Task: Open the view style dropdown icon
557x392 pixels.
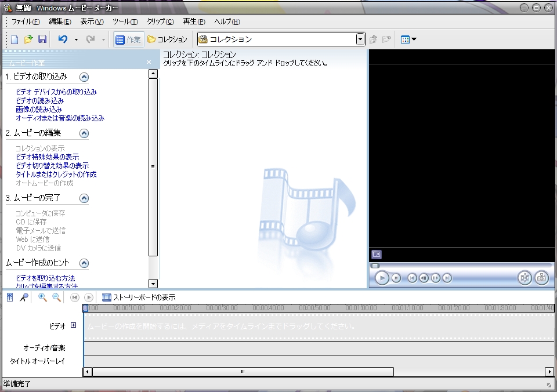Action: pyautogui.click(x=408, y=39)
